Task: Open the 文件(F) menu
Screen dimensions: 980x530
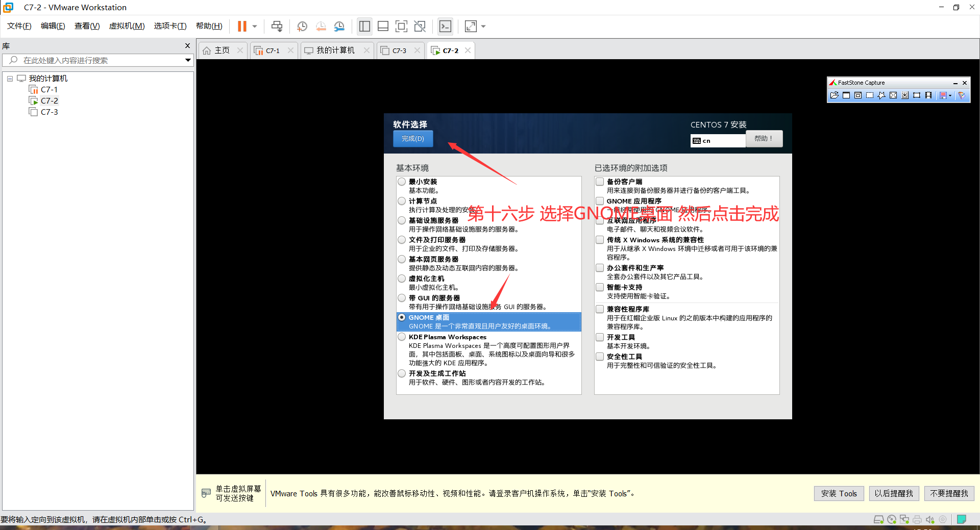Action: 19,26
